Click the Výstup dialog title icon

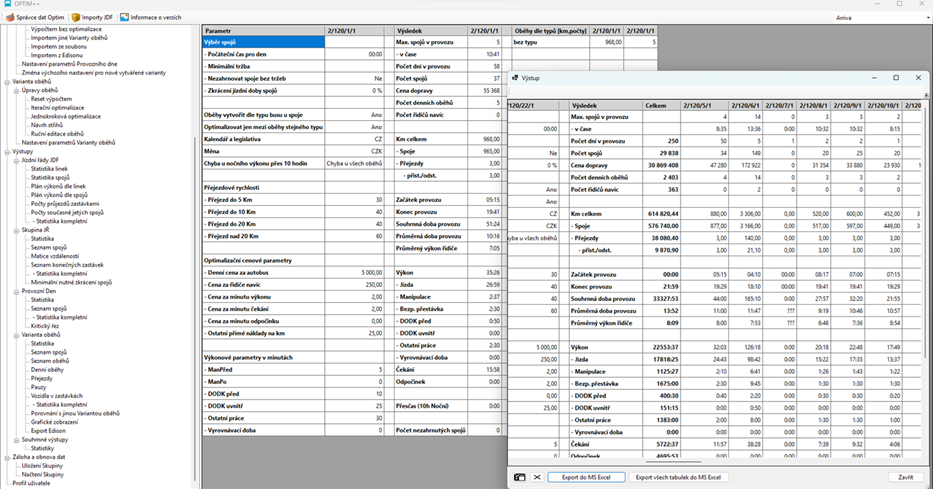515,77
